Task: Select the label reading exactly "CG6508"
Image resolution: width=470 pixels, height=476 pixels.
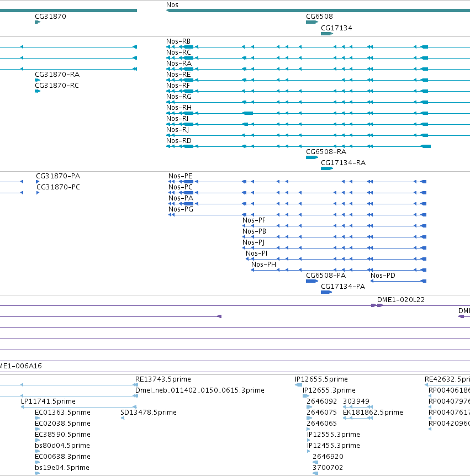Action: (x=319, y=17)
